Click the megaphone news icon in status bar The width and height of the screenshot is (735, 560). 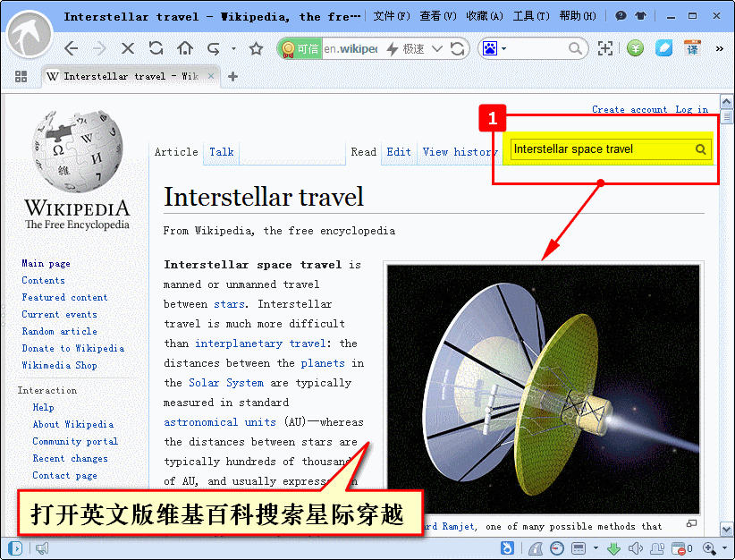click(42, 547)
